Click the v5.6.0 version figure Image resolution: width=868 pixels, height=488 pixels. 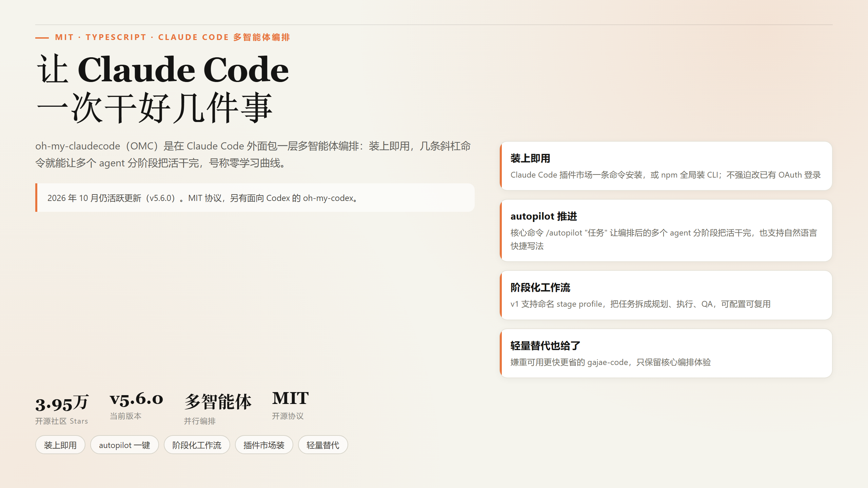tap(136, 399)
